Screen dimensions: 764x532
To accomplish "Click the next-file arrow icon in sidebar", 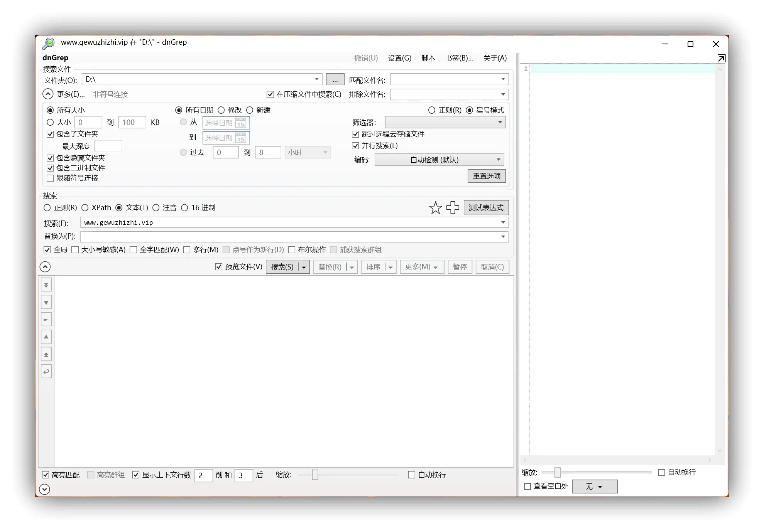I will tap(46, 320).
